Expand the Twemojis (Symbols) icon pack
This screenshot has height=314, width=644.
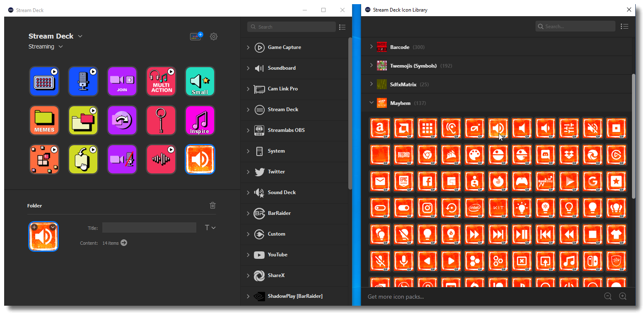(371, 66)
